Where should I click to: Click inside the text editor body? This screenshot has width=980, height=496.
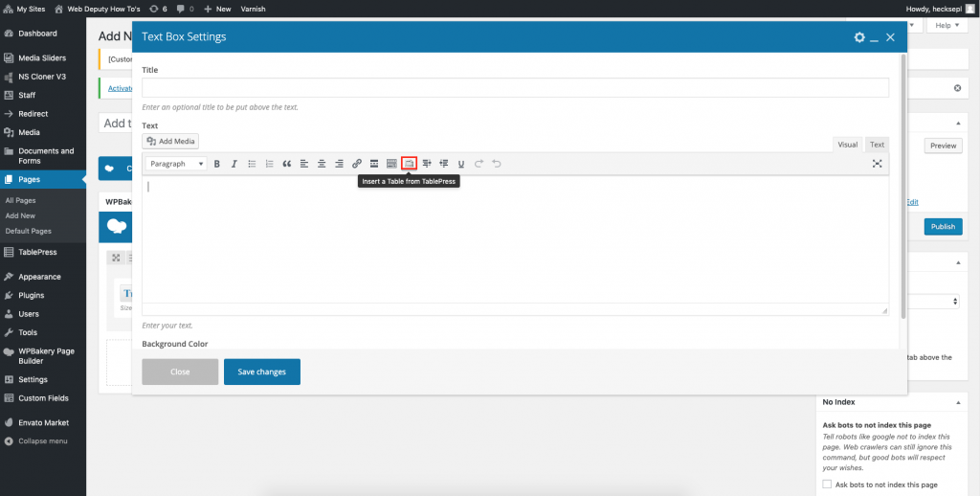(515, 239)
